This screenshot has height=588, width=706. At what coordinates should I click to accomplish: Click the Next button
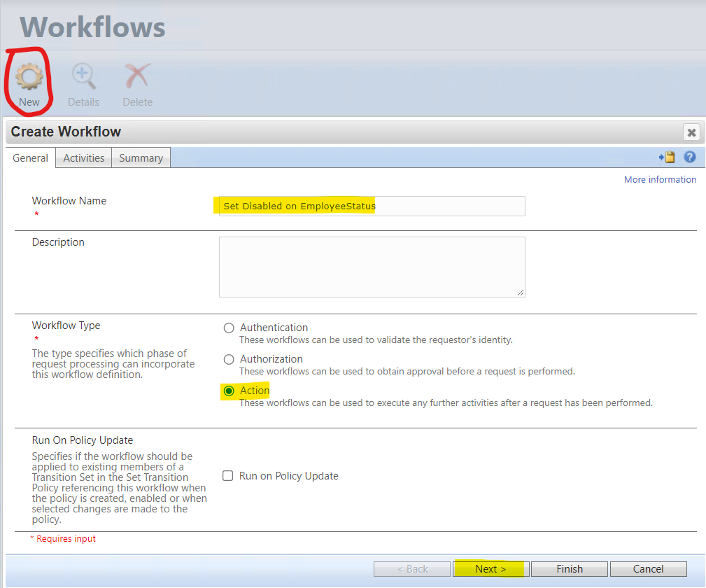pos(490,568)
